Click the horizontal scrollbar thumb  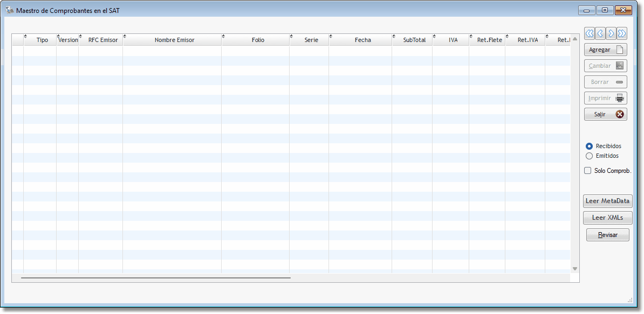[x=156, y=278]
